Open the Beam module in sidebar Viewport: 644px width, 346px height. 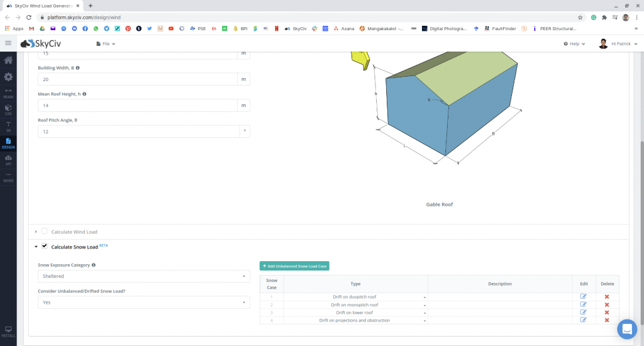tap(8, 93)
